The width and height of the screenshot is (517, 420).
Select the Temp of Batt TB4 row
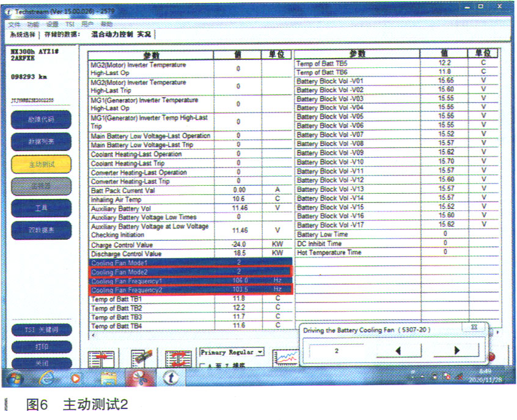tap(190, 326)
